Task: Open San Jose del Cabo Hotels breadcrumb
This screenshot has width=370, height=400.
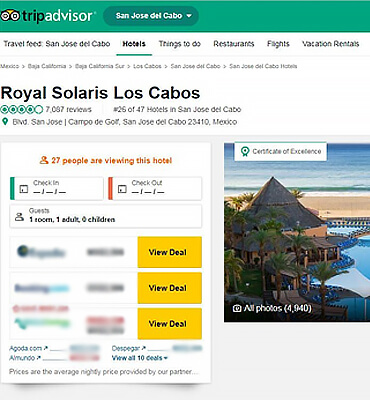Action: point(263,66)
